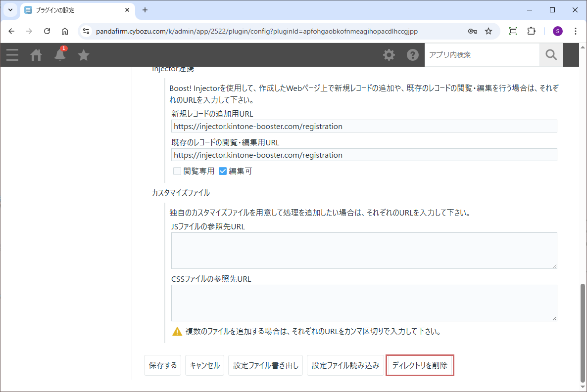Enable the 閲覧専用 checkbox
The image size is (587, 392).
177,171
